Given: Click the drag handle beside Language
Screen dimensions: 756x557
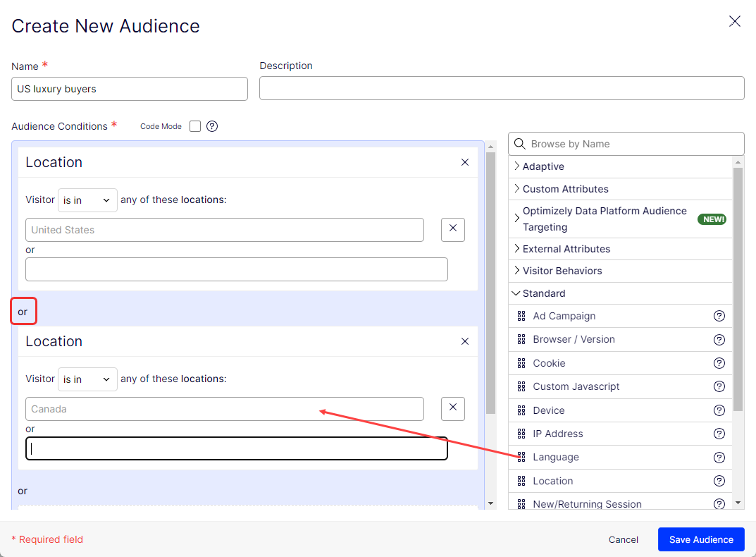Looking at the screenshot, I should pyautogui.click(x=522, y=457).
